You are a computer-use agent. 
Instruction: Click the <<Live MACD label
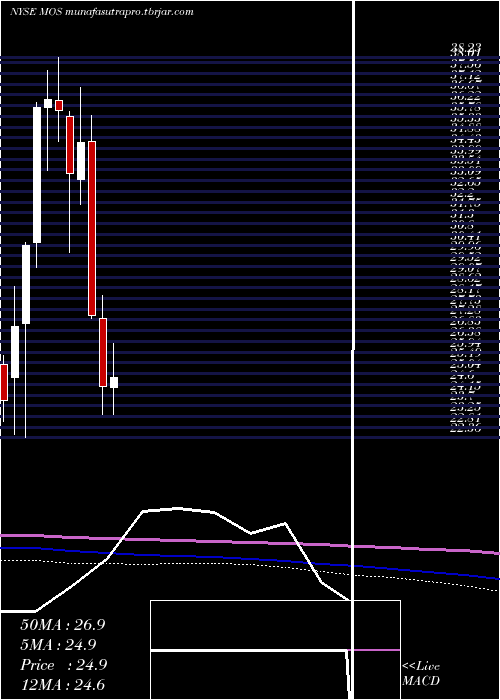point(421,674)
